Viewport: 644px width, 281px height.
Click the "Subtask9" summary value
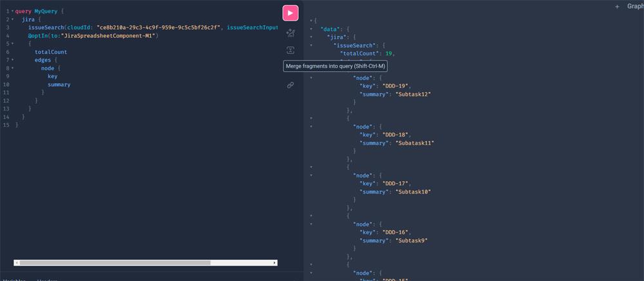(412, 240)
